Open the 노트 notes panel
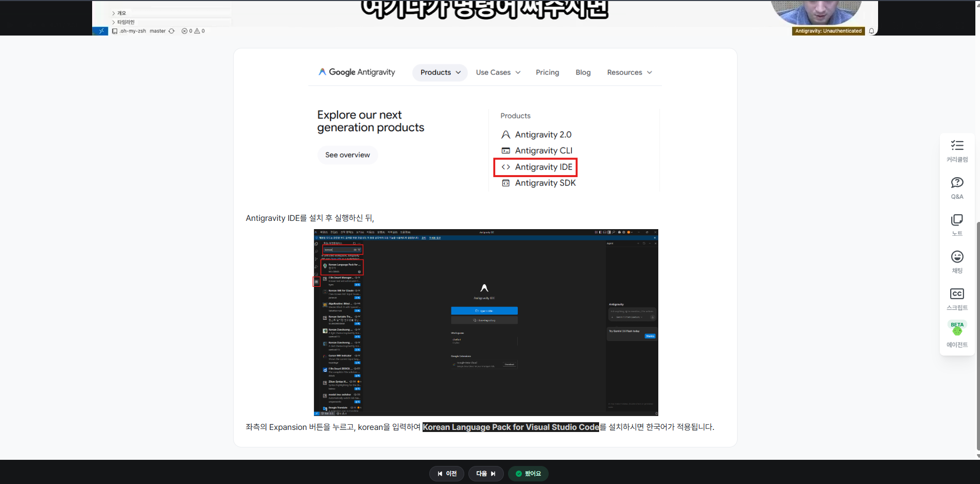Viewport: 980px width, 484px height. click(957, 226)
